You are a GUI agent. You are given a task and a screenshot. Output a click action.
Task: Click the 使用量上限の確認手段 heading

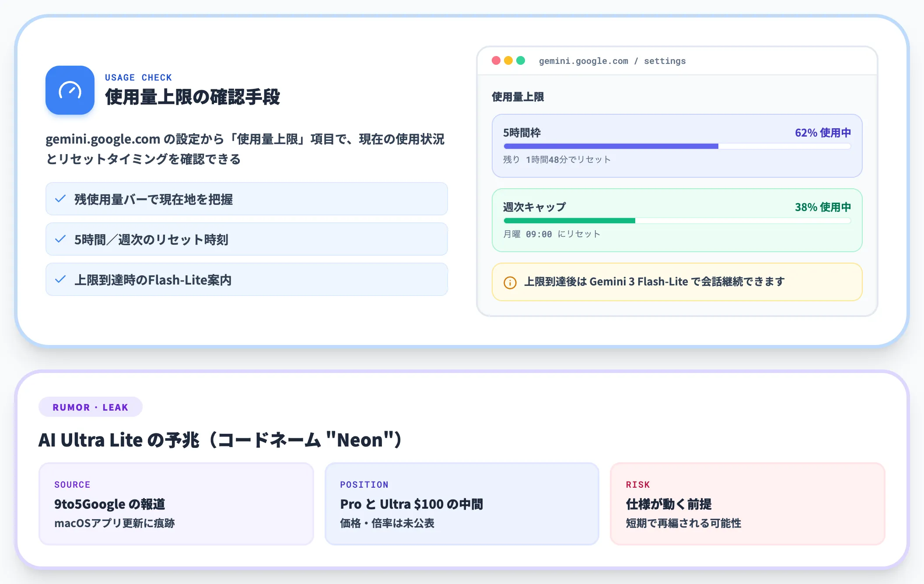(x=192, y=97)
